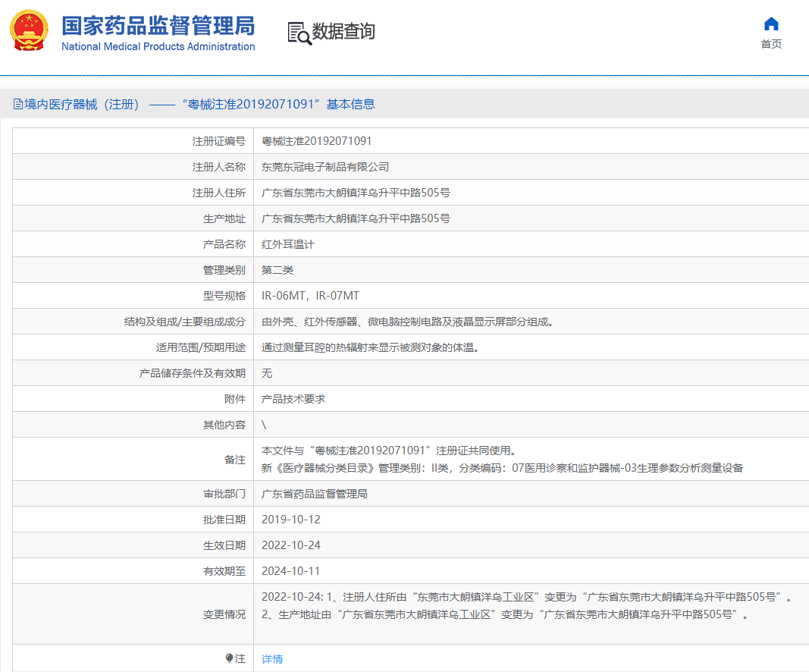
Task: Select registrant name 东莞东冠电子制品有限公司
Action: pos(320,166)
